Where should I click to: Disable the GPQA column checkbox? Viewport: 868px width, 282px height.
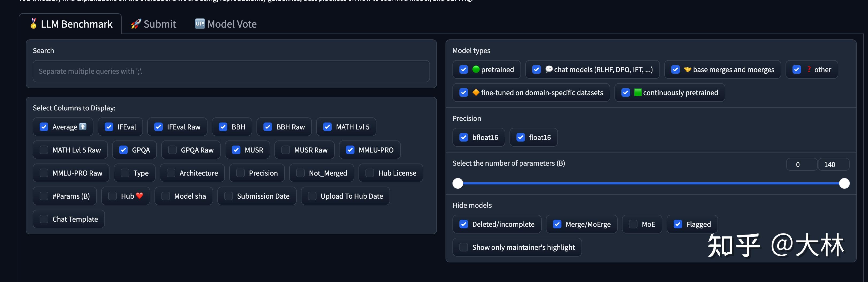pos(123,150)
